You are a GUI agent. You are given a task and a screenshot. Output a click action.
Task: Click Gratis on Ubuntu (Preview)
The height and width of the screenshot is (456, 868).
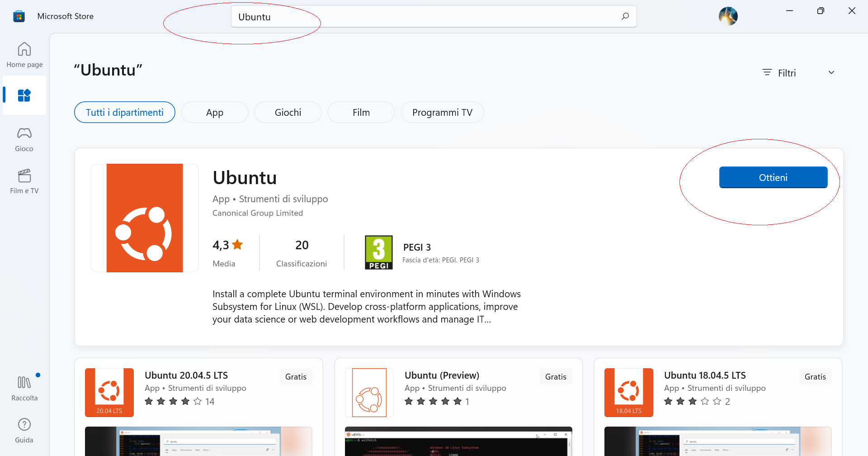tap(556, 376)
